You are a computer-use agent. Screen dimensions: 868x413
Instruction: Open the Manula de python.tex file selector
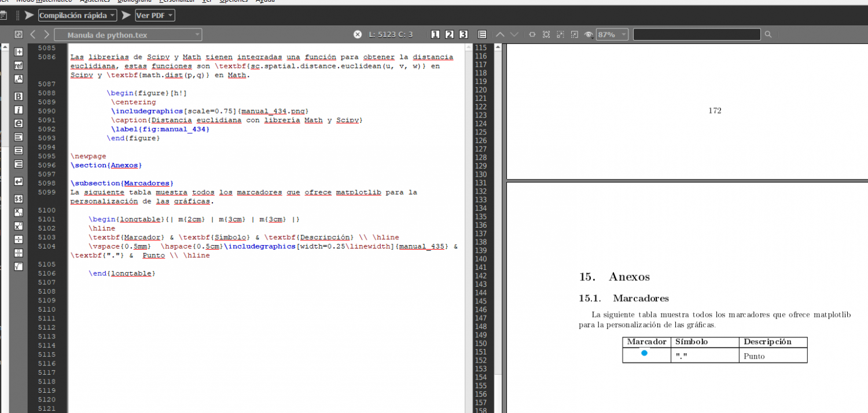[x=127, y=34]
